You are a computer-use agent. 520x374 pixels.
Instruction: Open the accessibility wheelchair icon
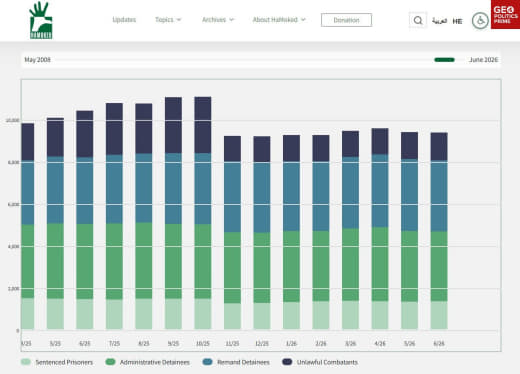[x=480, y=21]
